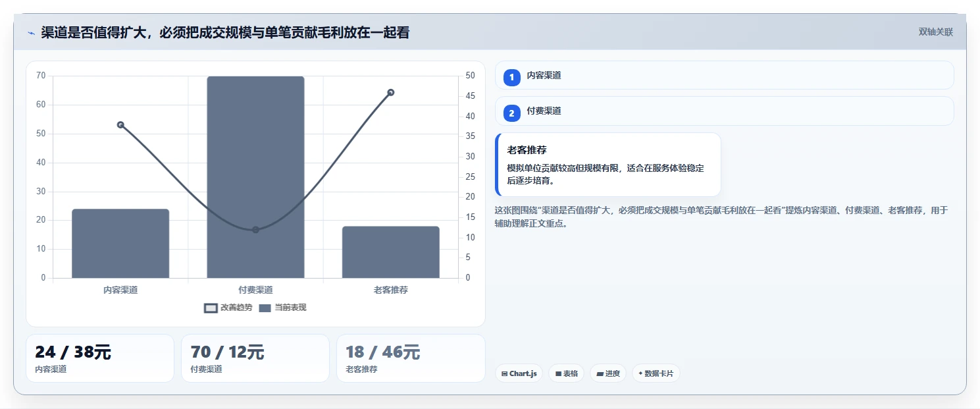Click the 进度 tag
Image resolution: width=980 pixels, height=409 pixels.
(608, 373)
